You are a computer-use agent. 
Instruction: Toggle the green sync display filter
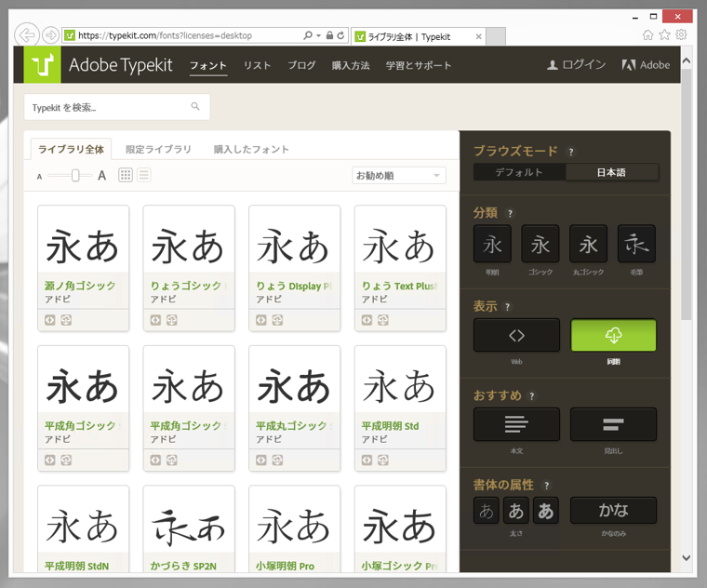[x=613, y=335]
